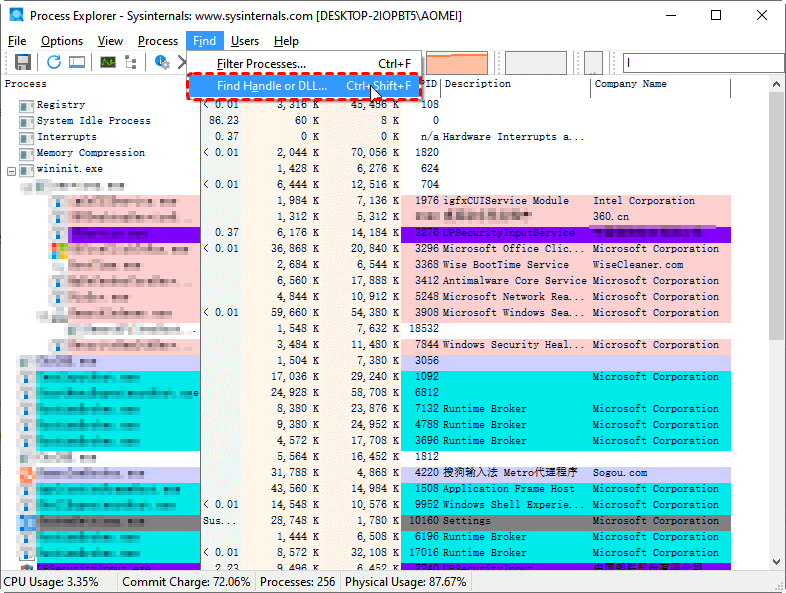This screenshot has height=593, width=786.
Task: Toggle the process tree view icon
Action: pyautogui.click(x=131, y=62)
